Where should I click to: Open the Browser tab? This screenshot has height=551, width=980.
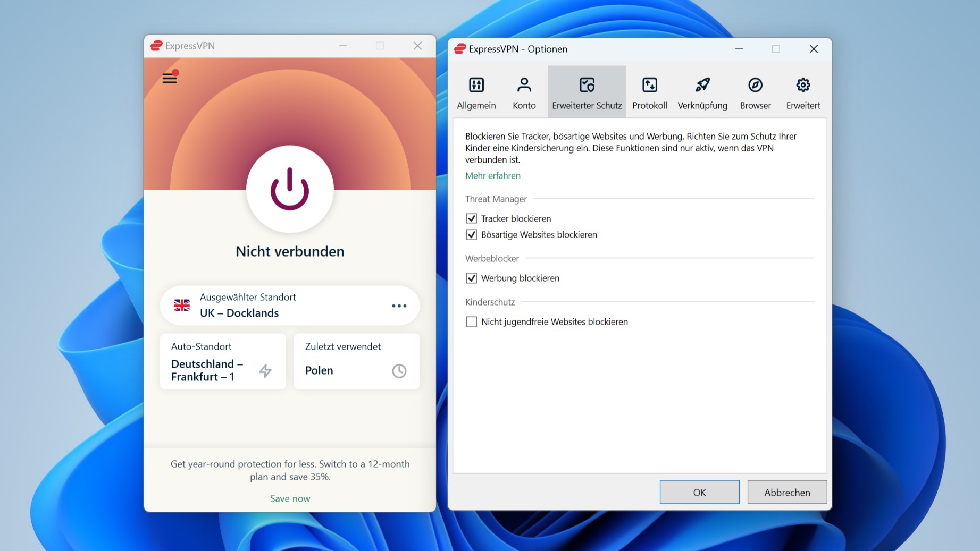click(755, 92)
